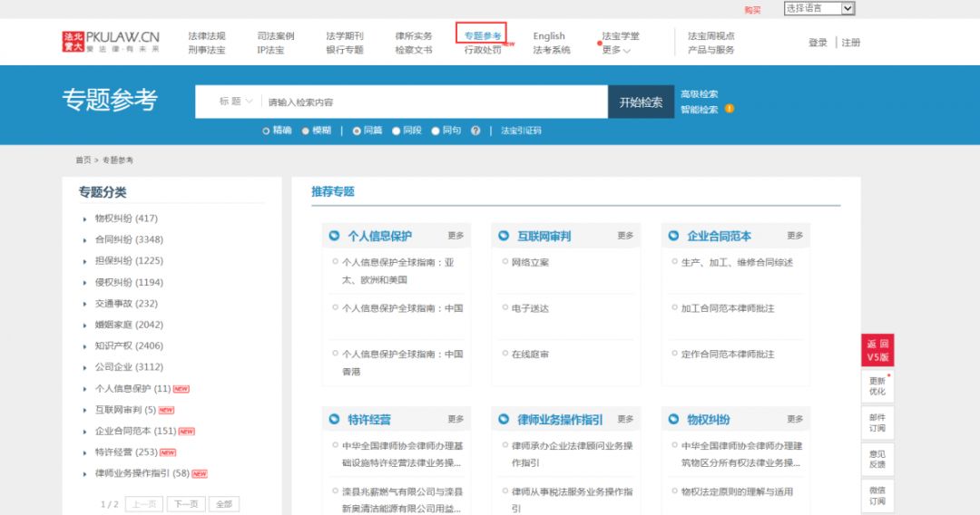
Task: Select the 精确 radio option
Action: click(266, 131)
